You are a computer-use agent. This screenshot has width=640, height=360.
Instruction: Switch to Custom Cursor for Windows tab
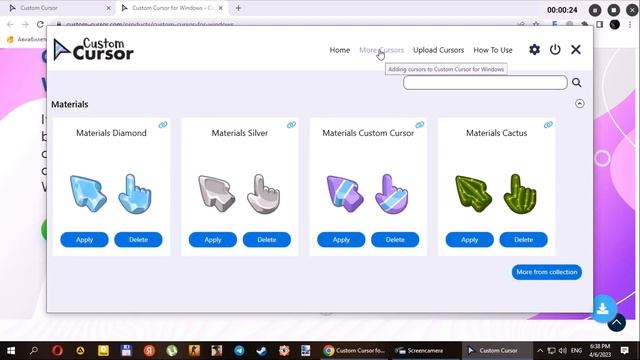pos(172,8)
